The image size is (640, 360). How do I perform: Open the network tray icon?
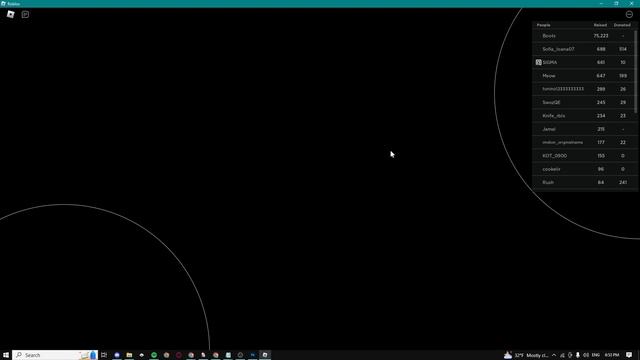point(562,355)
